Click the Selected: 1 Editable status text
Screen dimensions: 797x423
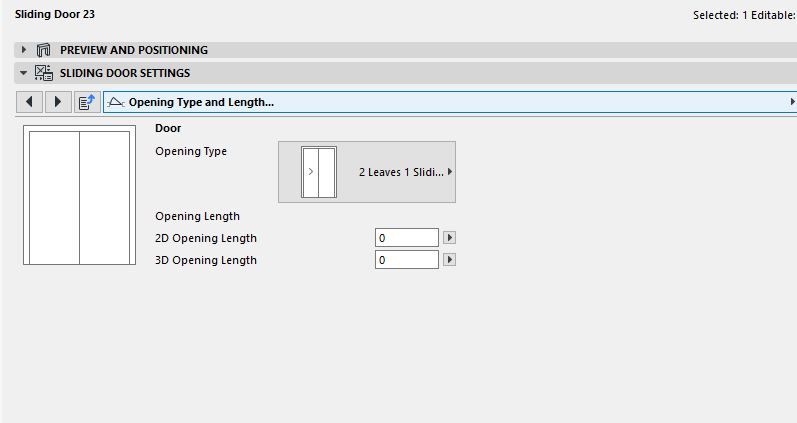(744, 15)
